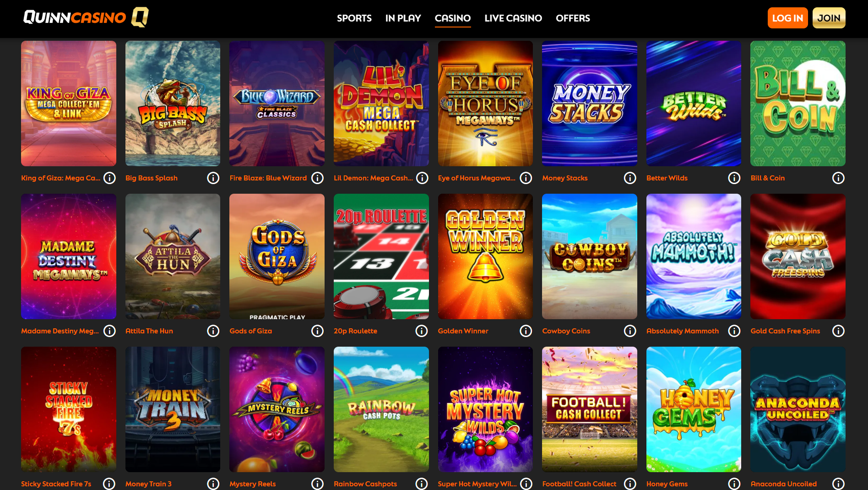Show Cowboy Coins game information icon

(x=630, y=331)
